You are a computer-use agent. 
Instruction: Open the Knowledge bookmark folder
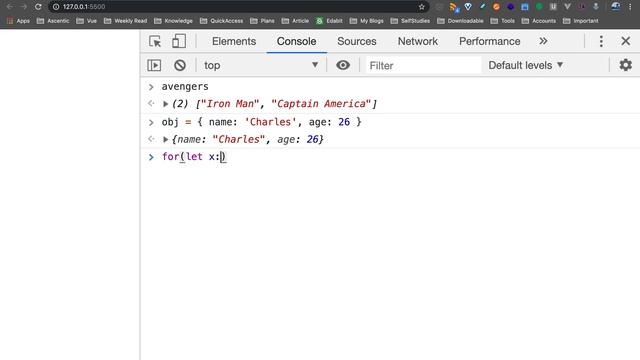point(173,21)
